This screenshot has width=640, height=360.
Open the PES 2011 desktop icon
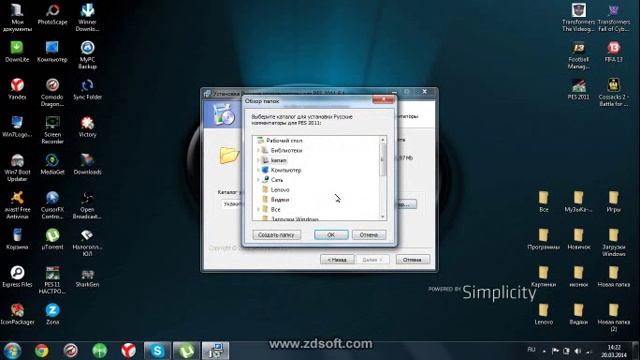578,89
